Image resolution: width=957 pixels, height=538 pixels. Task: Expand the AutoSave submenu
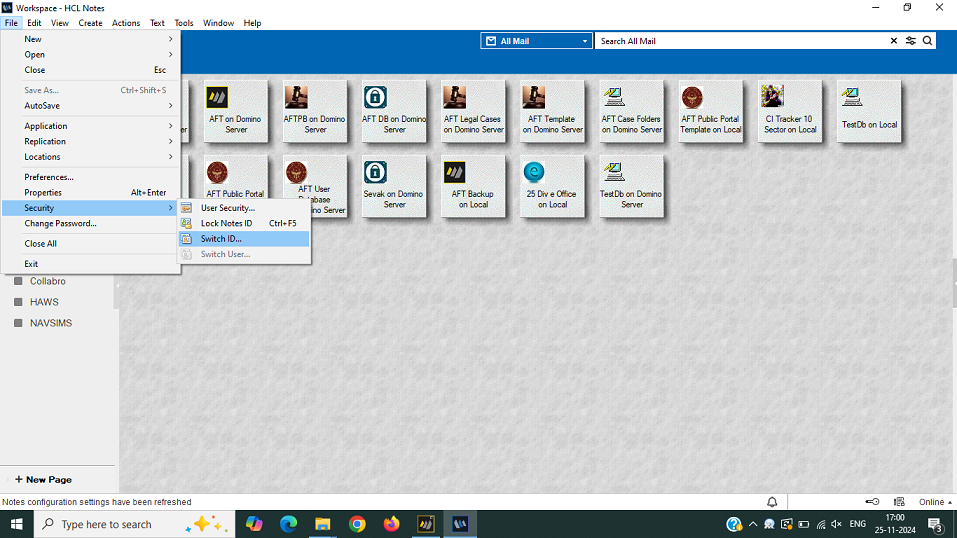click(x=91, y=106)
